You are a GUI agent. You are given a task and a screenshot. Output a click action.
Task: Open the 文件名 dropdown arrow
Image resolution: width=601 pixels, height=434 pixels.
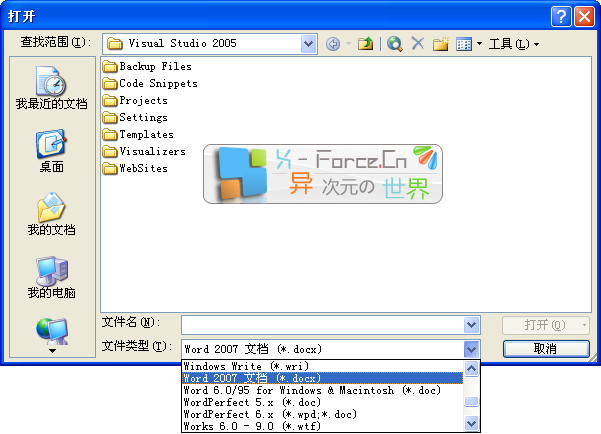tap(471, 325)
